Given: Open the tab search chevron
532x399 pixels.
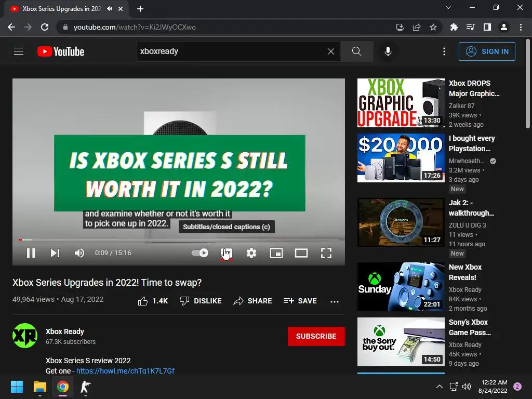Looking at the screenshot, I should [448, 7].
